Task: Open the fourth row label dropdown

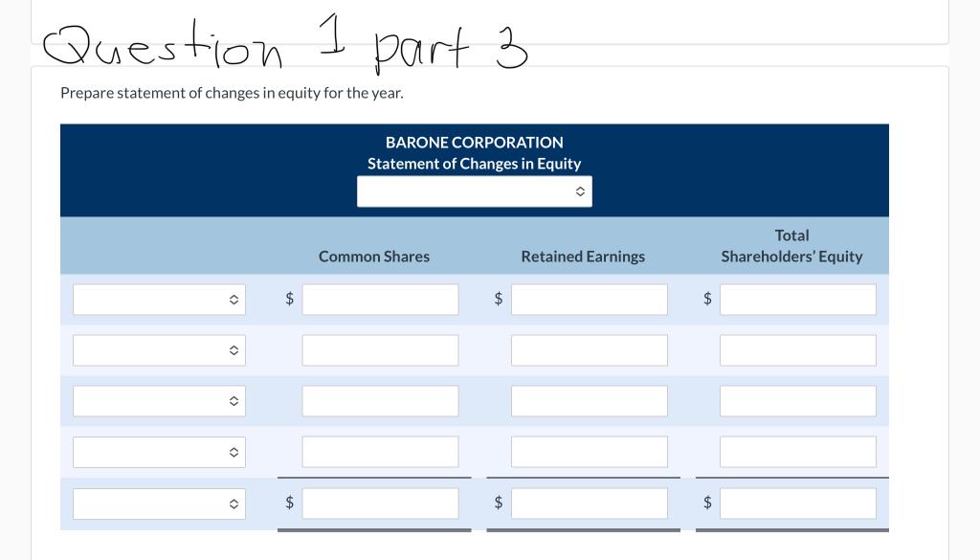Action: tap(159, 452)
